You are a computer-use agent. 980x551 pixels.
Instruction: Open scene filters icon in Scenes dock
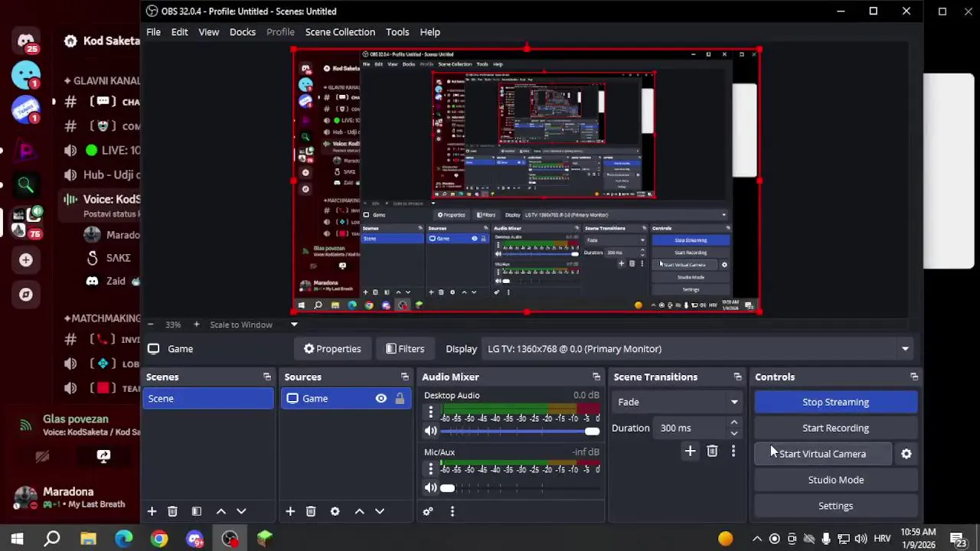[x=196, y=511]
